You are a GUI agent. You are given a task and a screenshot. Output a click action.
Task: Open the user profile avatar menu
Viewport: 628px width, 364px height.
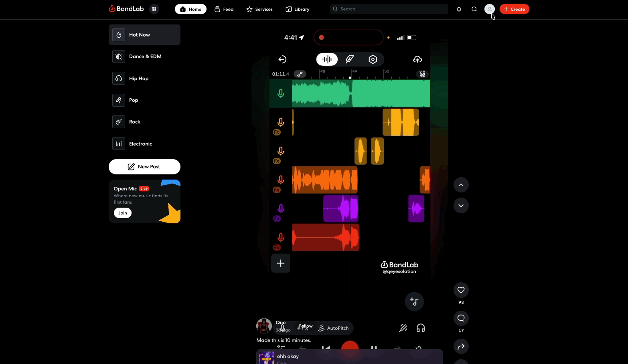pos(490,9)
